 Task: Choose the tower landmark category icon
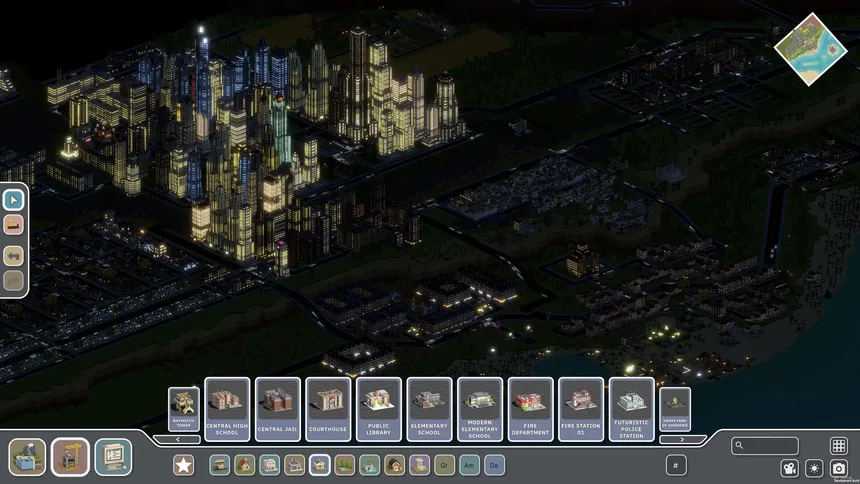tap(420, 465)
